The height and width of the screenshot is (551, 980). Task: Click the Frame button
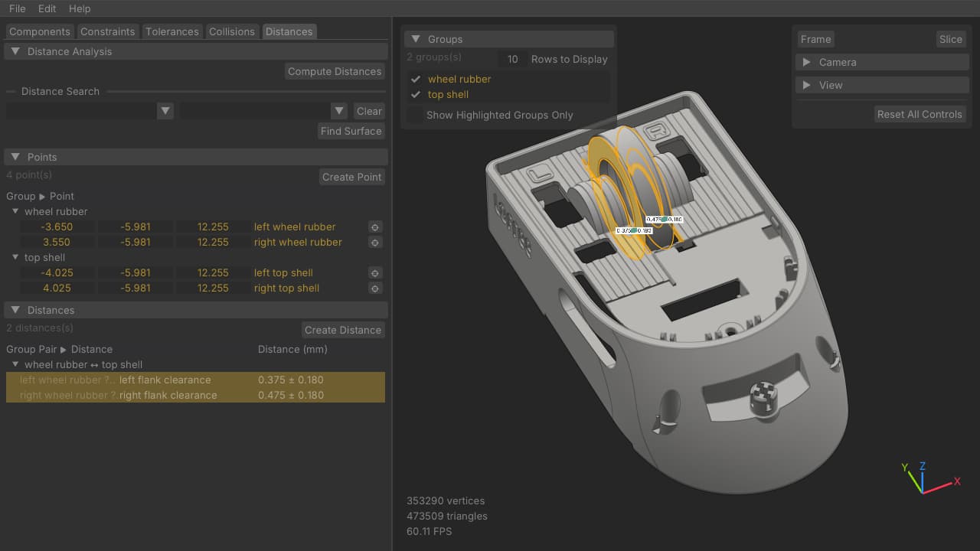[815, 39]
